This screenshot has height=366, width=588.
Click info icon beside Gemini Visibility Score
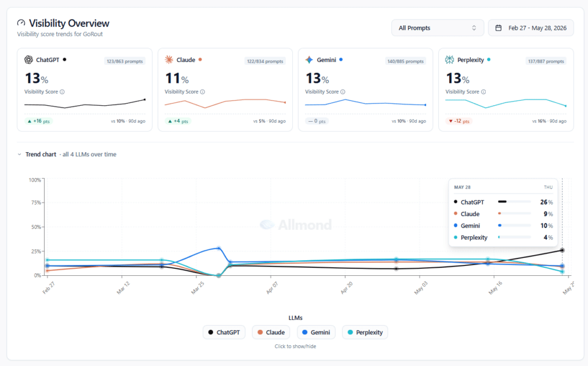[x=343, y=91]
